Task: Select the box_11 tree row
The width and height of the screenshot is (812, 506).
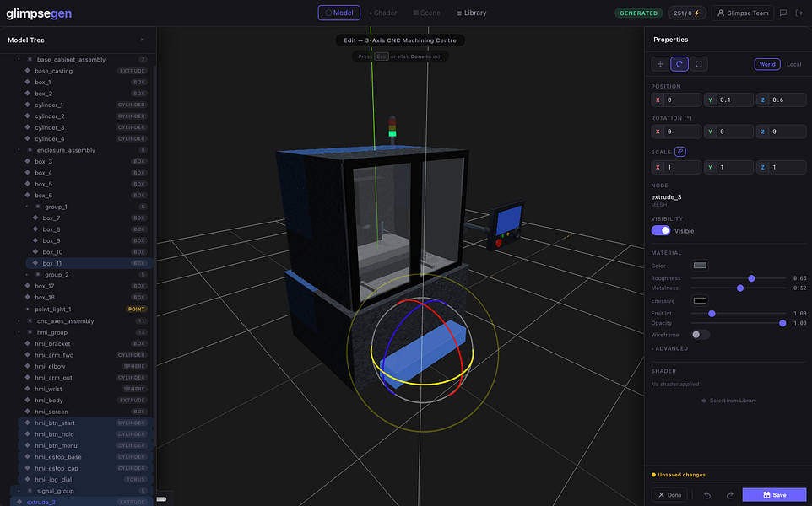Action: click(x=89, y=263)
